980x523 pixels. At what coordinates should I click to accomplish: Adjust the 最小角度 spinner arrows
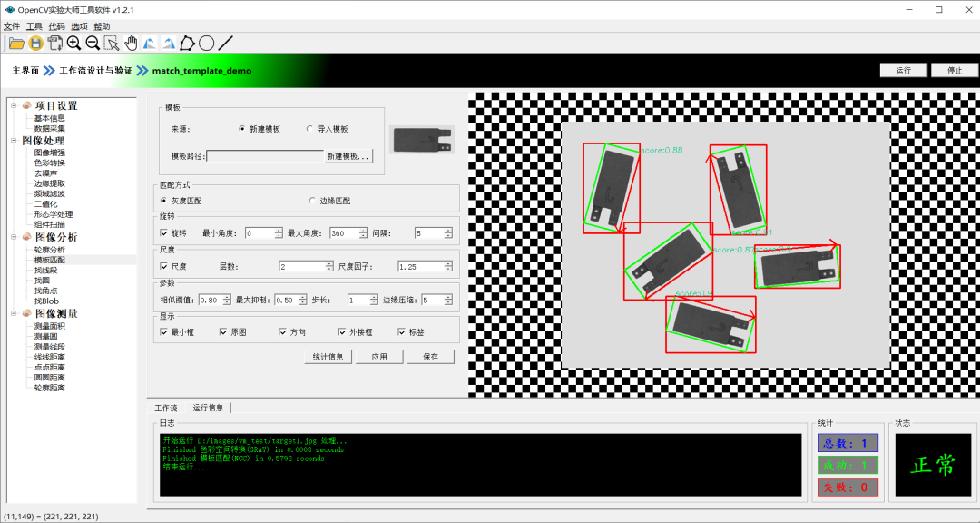(279, 233)
